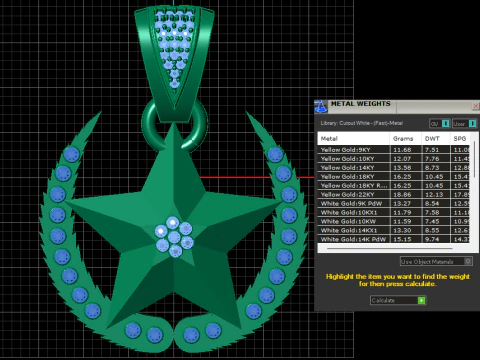The width and height of the screenshot is (480, 360).
Task: Click the center gem in the star cluster
Action: pos(174,237)
